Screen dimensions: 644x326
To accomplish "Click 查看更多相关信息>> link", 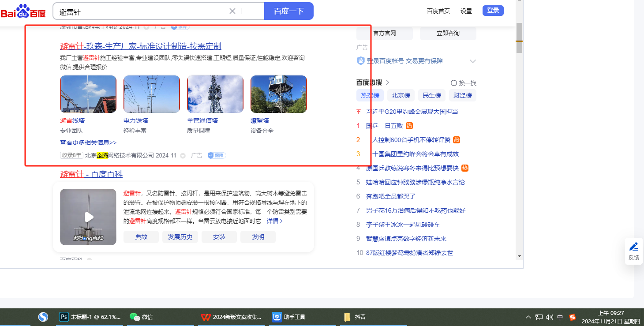I will coord(88,142).
